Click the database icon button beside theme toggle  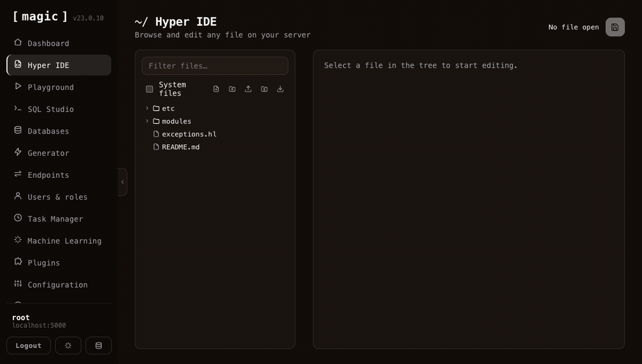(x=99, y=345)
